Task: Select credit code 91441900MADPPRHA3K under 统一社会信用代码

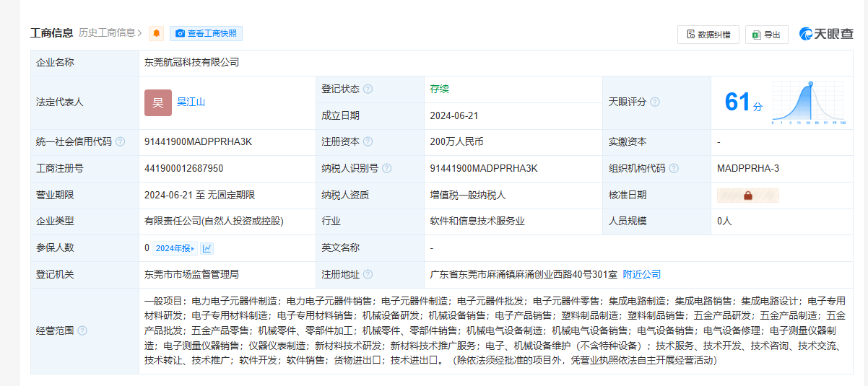Action: 198,142
